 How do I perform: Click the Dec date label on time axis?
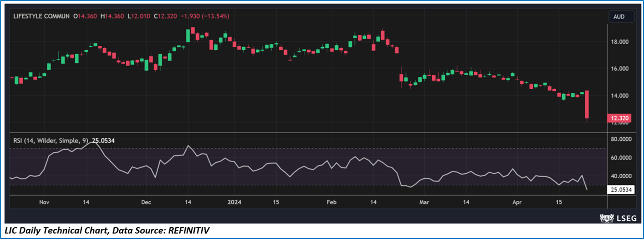pos(146,202)
